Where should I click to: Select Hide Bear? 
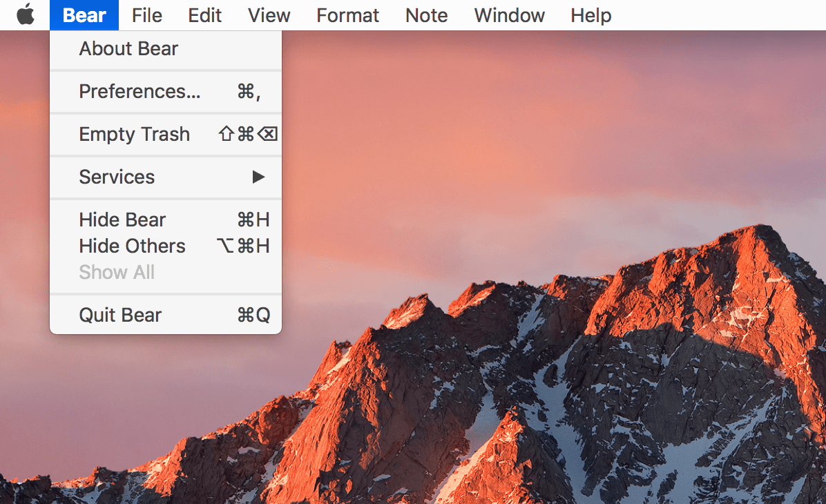pyautogui.click(x=122, y=220)
